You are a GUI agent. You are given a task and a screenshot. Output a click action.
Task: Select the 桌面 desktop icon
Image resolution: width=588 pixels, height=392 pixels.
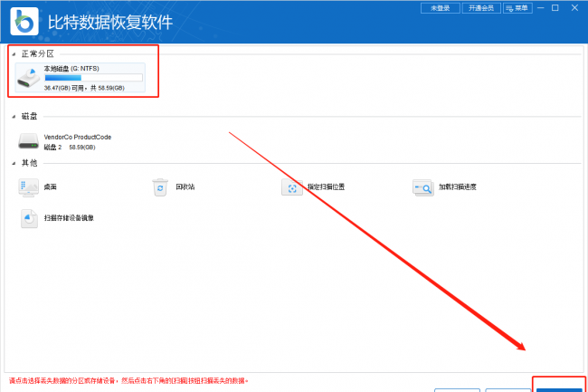point(29,187)
